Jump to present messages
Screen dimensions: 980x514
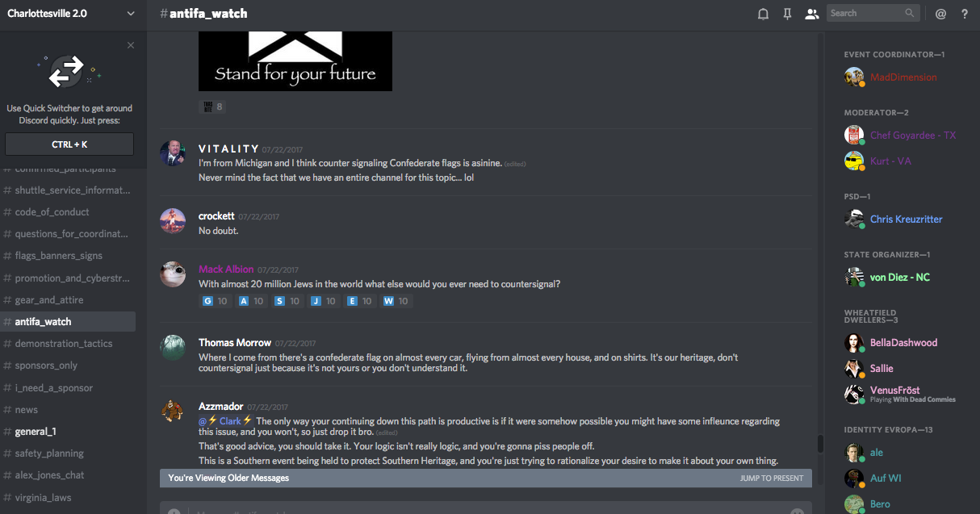[x=771, y=478]
